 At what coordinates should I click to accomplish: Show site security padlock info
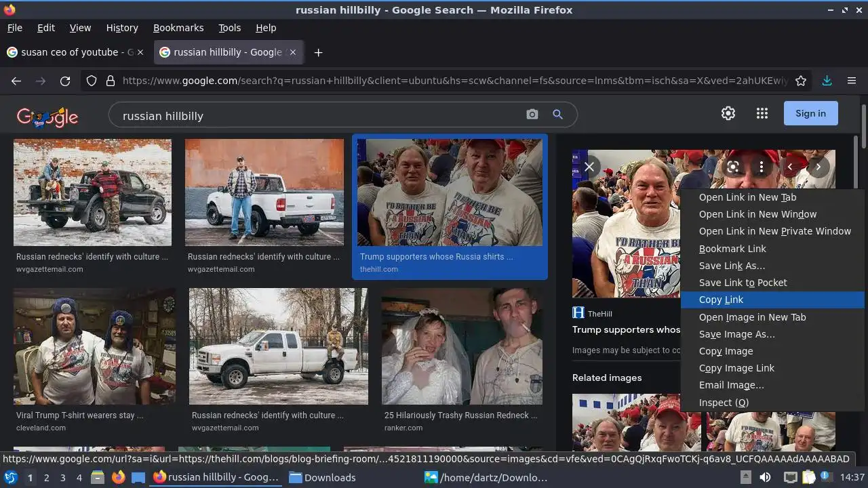point(111,81)
